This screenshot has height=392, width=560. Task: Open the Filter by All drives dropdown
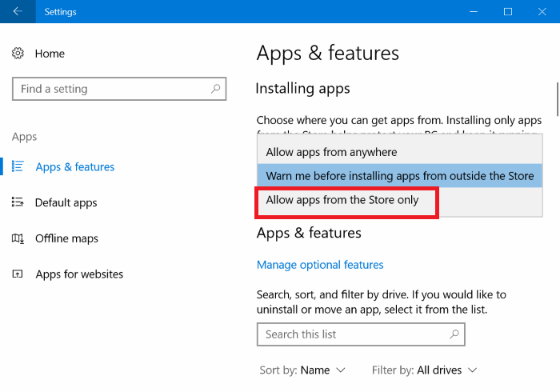pyautogui.click(x=425, y=370)
